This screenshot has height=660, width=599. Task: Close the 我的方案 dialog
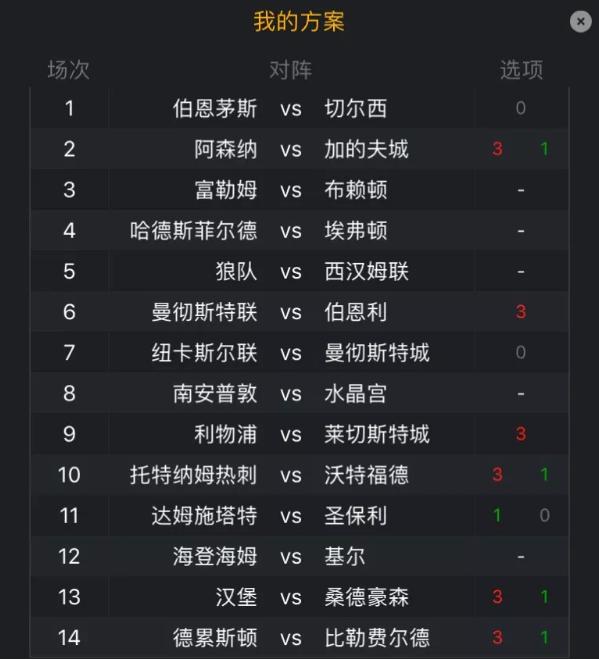580,21
